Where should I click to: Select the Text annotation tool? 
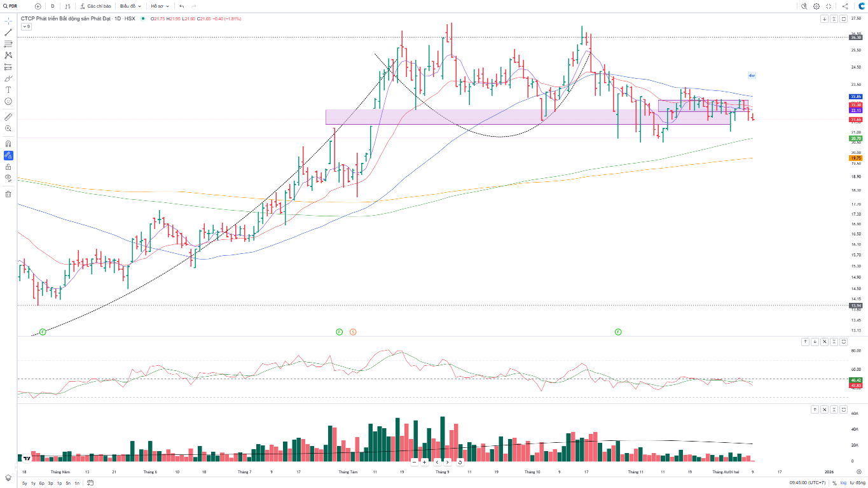(8, 90)
